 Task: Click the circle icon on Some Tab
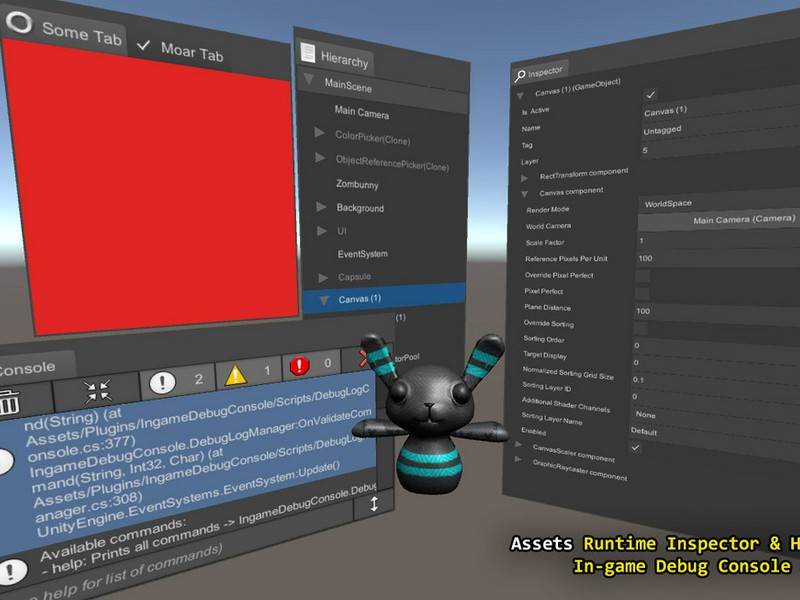19,21
